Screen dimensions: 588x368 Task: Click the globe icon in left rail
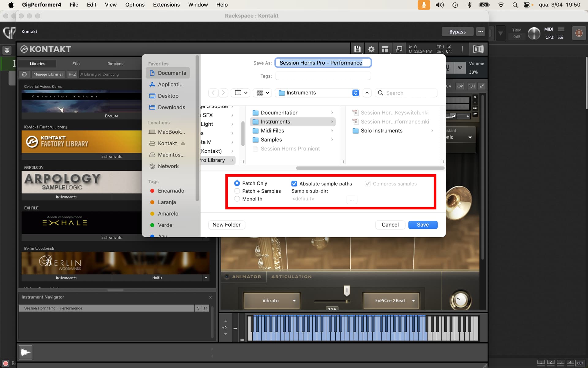[x=7, y=50]
